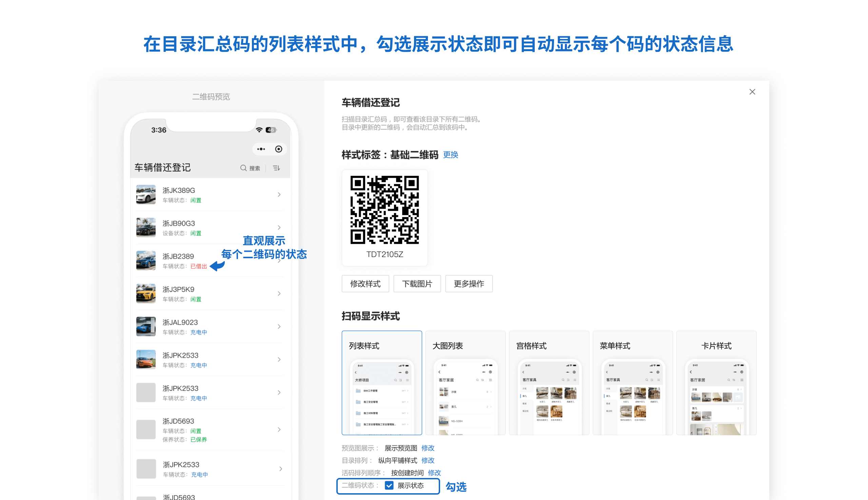Screen dimensions: 868x500
Task: Click 更换 link beside 样式标签
Action: (450, 155)
